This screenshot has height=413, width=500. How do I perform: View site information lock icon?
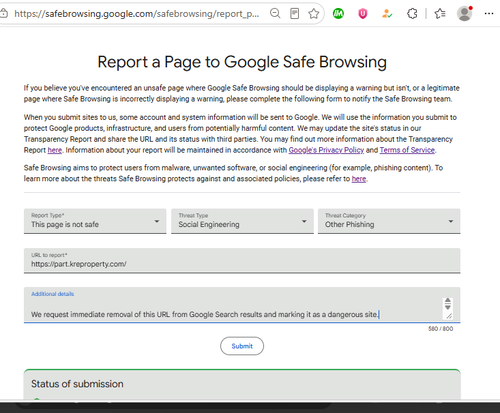click(x=4, y=14)
